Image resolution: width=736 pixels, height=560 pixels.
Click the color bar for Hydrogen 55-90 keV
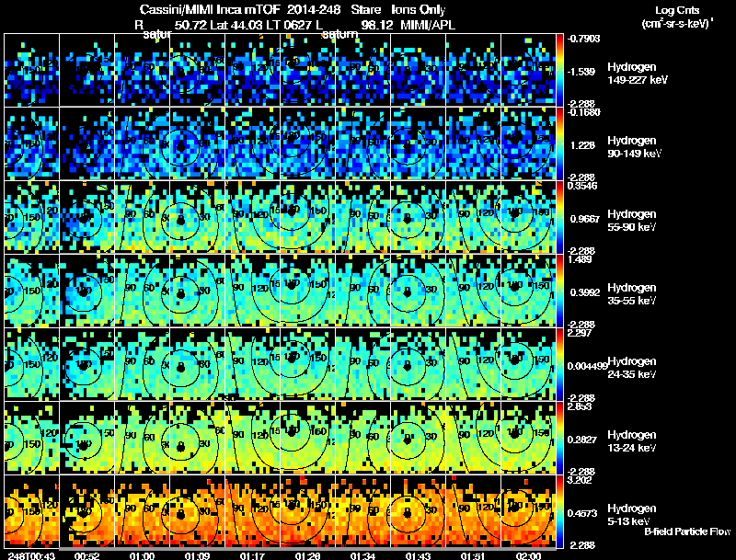[x=559, y=217]
